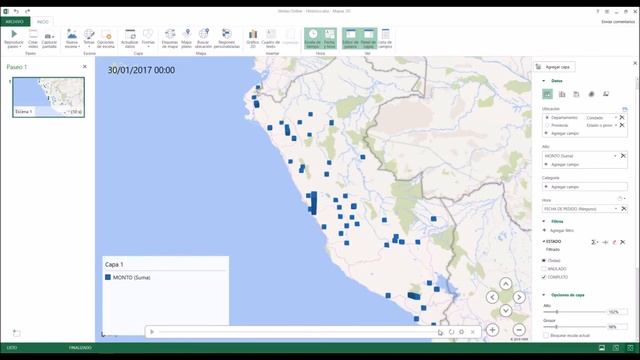Toggle the Fecha y hora display

pos(329,39)
